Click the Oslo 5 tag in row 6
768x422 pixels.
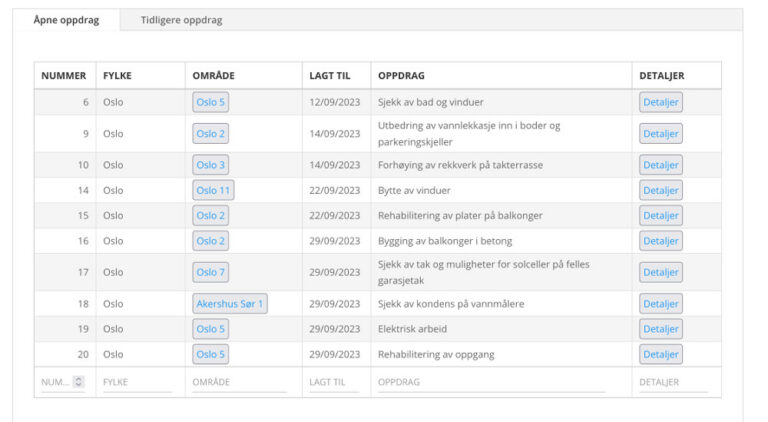tap(211, 102)
